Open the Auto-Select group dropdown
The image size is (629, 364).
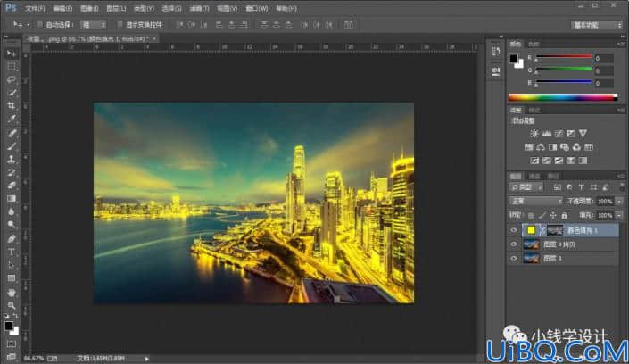pyautogui.click(x=93, y=25)
